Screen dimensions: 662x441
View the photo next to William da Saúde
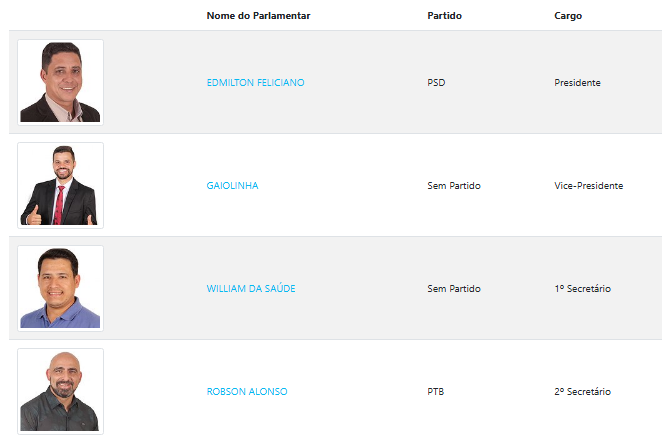(60, 288)
